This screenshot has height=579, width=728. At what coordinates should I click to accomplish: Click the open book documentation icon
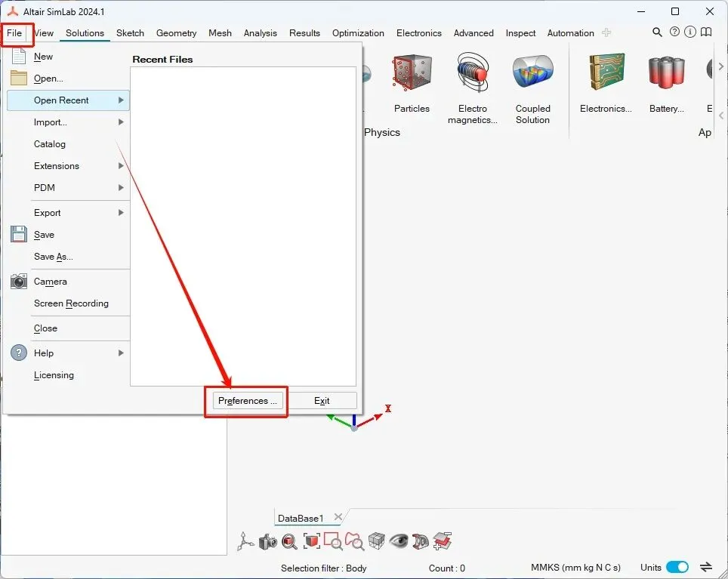[706, 32]
